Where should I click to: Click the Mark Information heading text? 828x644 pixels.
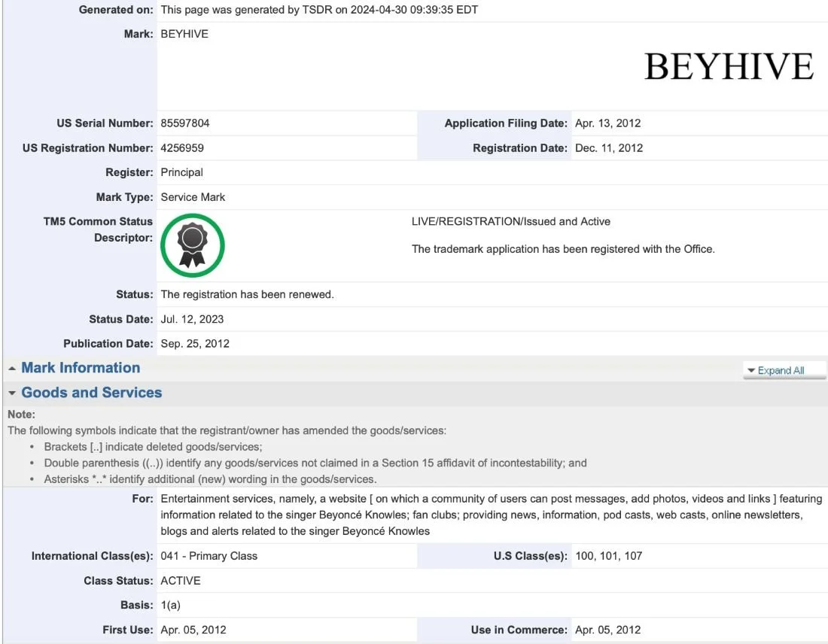(x=81, y=368)
